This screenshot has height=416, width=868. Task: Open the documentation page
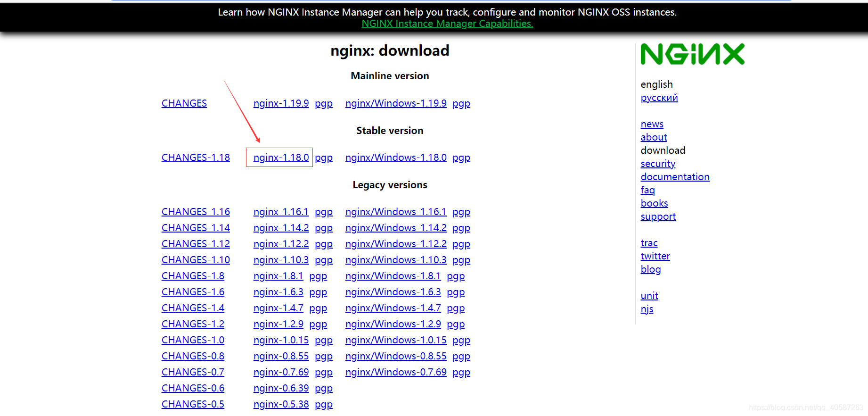675,177
